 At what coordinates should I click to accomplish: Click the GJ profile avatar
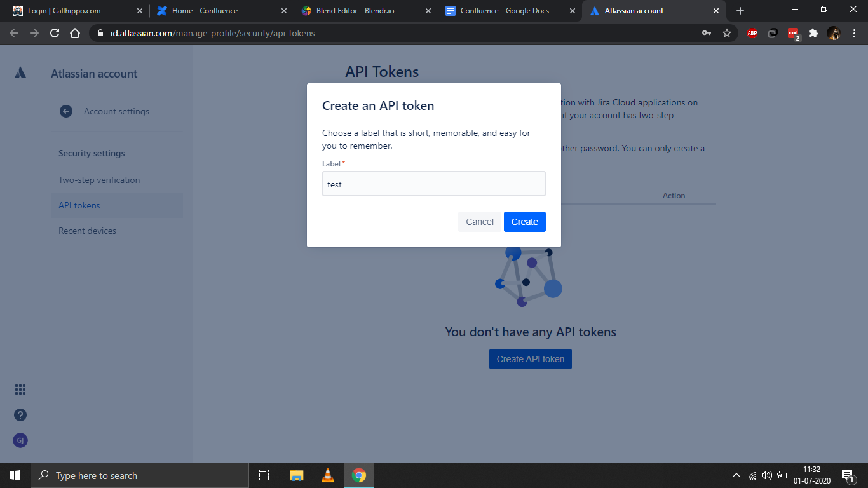[20, 440]
